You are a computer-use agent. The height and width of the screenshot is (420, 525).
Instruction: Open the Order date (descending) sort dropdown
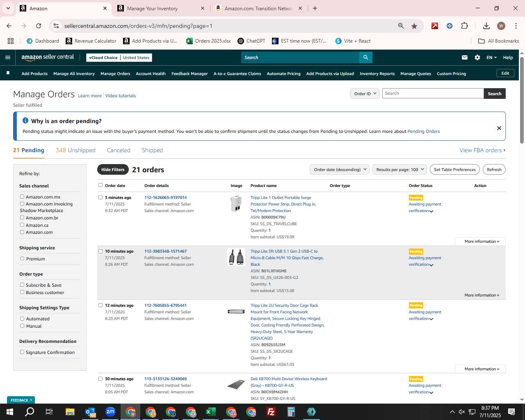click(x=339, y=169)
